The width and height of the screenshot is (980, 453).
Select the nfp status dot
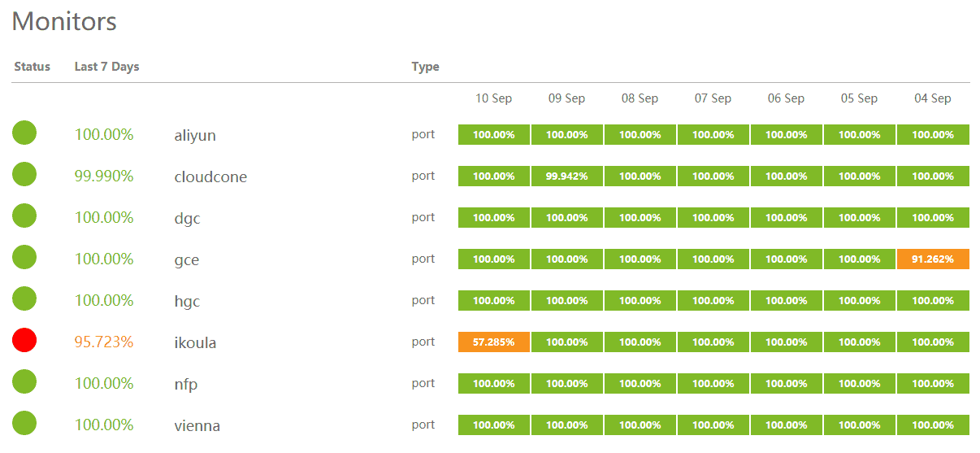(x=24, y=381)
